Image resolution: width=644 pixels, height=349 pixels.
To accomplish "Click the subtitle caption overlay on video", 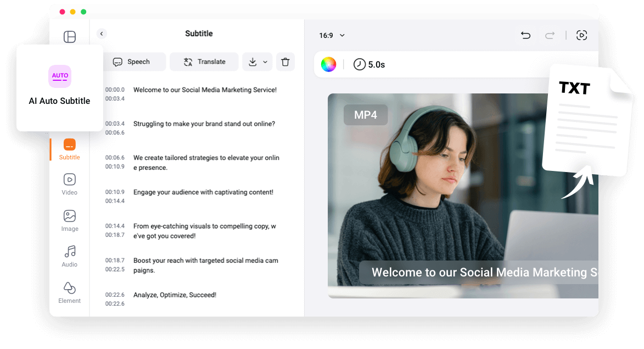I will tap(479, 272).
